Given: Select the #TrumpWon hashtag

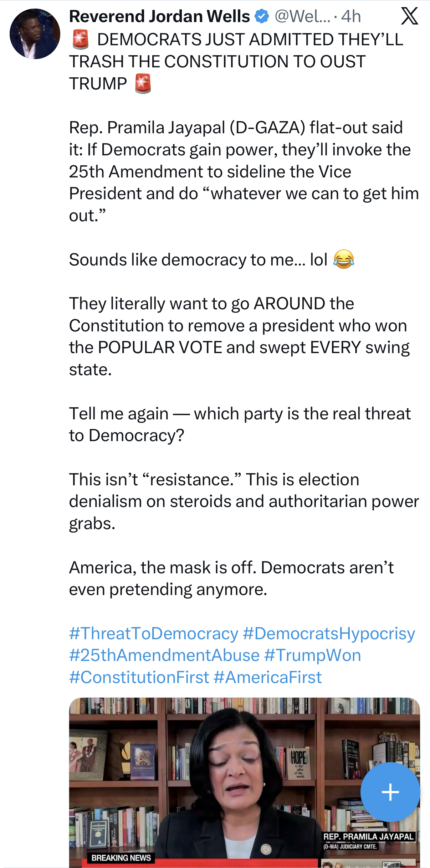Looking at the screenshot, I should tap(313, 655).
